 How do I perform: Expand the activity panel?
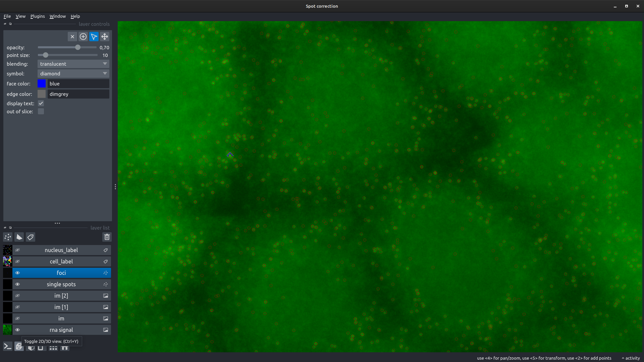pyautogui.click(x=631, y=358)
